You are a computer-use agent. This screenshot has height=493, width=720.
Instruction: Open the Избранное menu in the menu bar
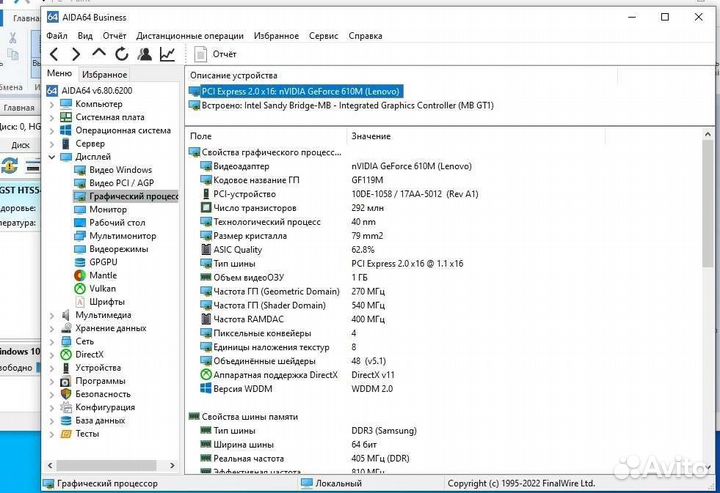click(276, 36)
